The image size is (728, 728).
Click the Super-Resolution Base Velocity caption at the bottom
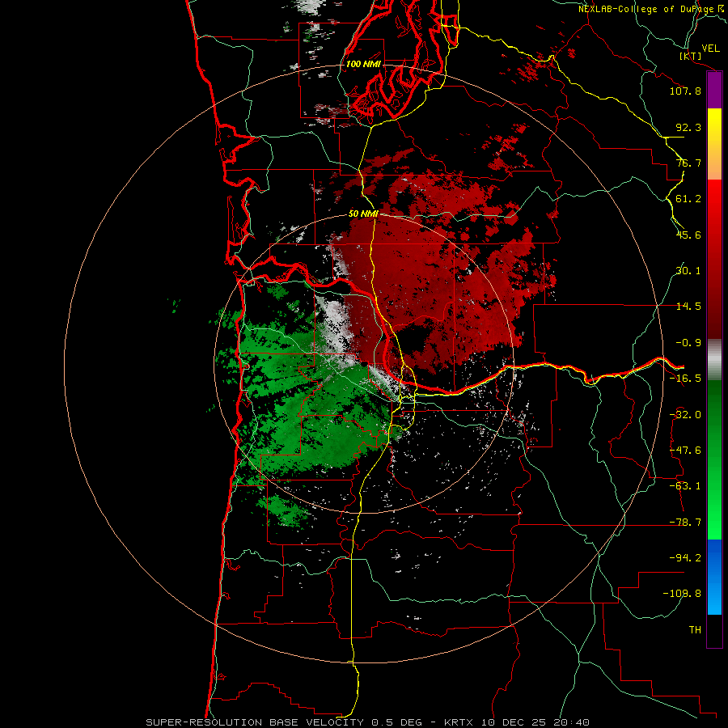click(368, 722)
